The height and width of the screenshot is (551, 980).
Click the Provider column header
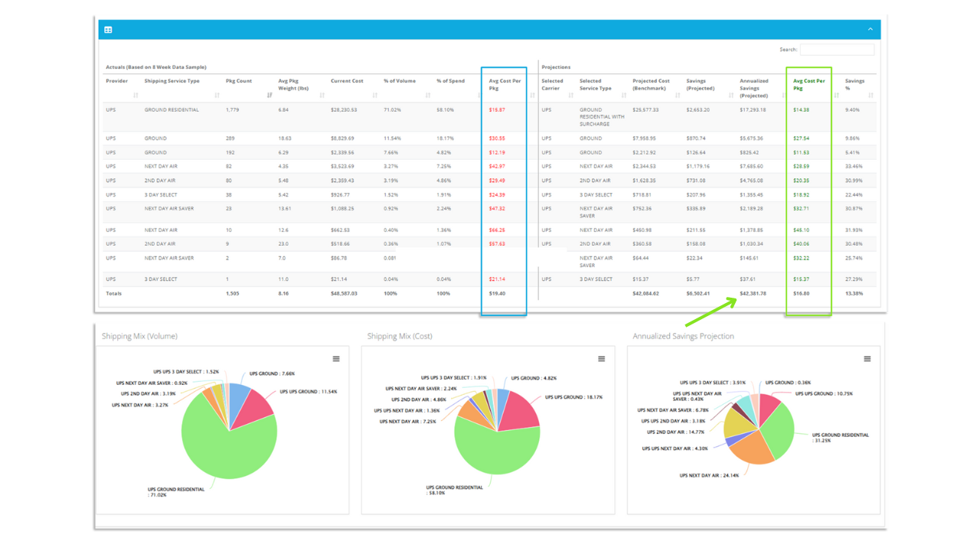(x=117, y=81)
